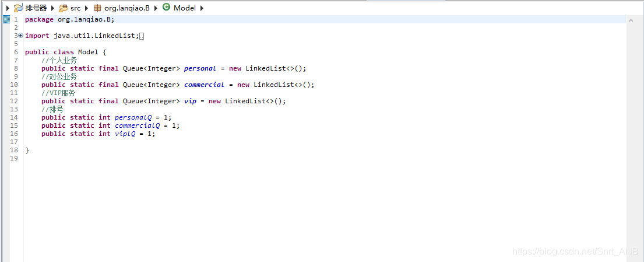Expand the folded imports on line 3
This screenshot has width=644, height=262.
(21, 36)
